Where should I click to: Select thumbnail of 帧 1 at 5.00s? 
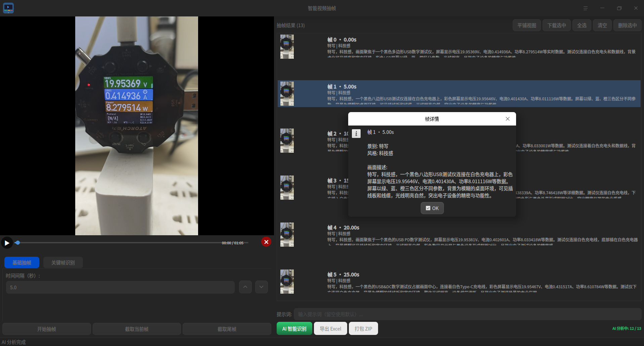[287, 94]
